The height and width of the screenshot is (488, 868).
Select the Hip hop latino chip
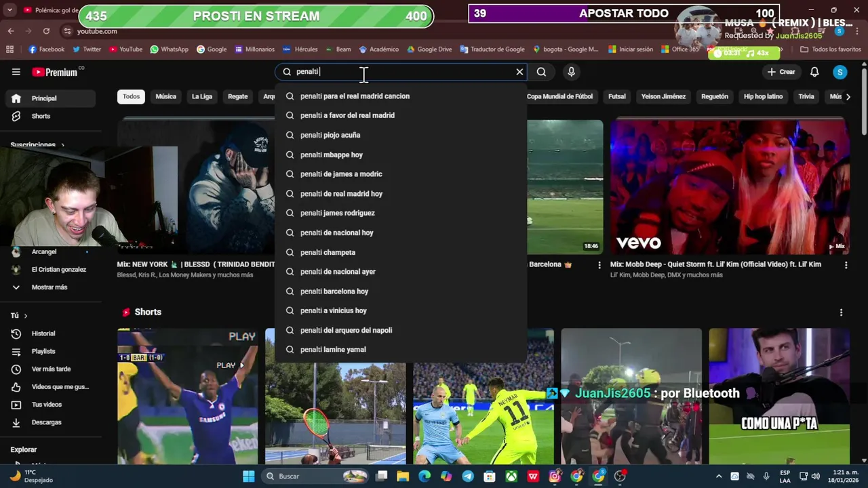[x=763, y=96]
